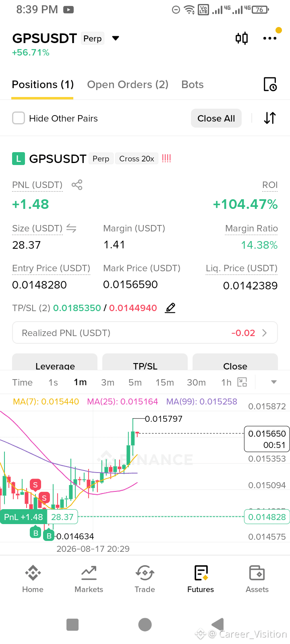This screenshot has height=644, width=290.
Task: Tap the PnL +1.48 position tag on chart
Action: tap(23, 517)
